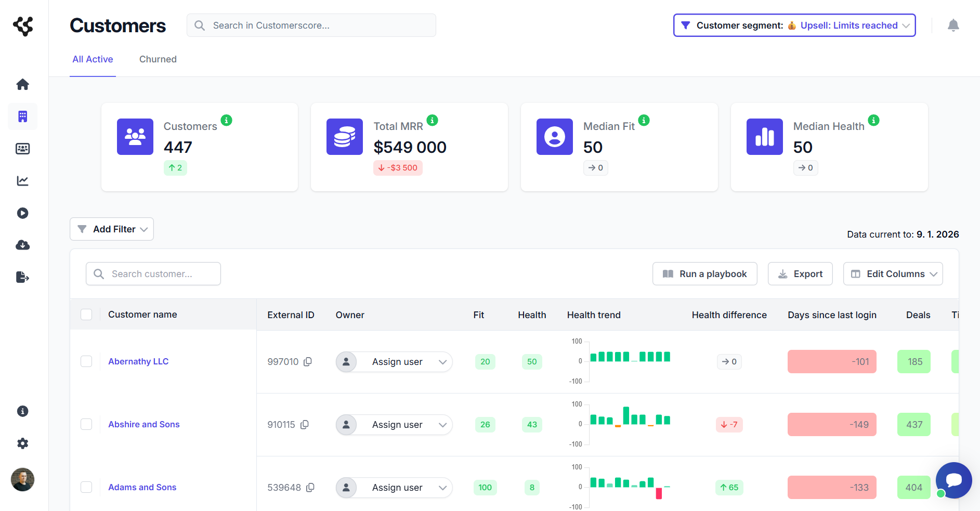This screenshot has width=980, height=511.
Task: Select the Customers building icon in sidebar
Action: (x=22, y=116)
